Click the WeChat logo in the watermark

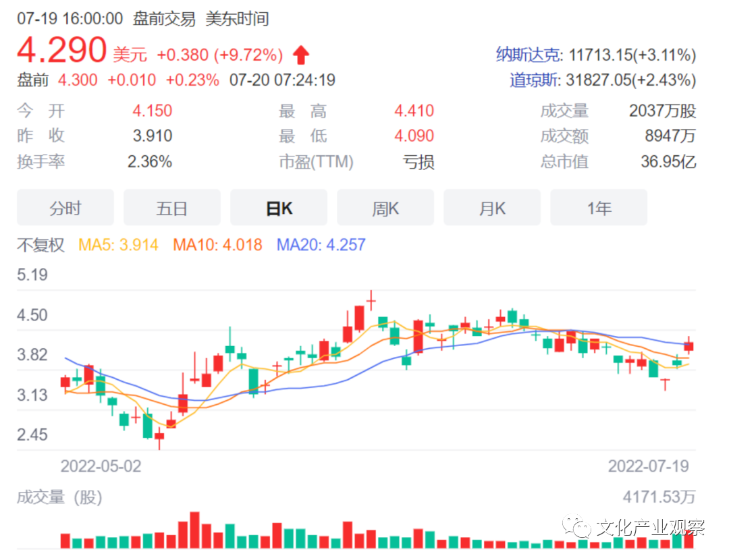[x=577, y=527]
